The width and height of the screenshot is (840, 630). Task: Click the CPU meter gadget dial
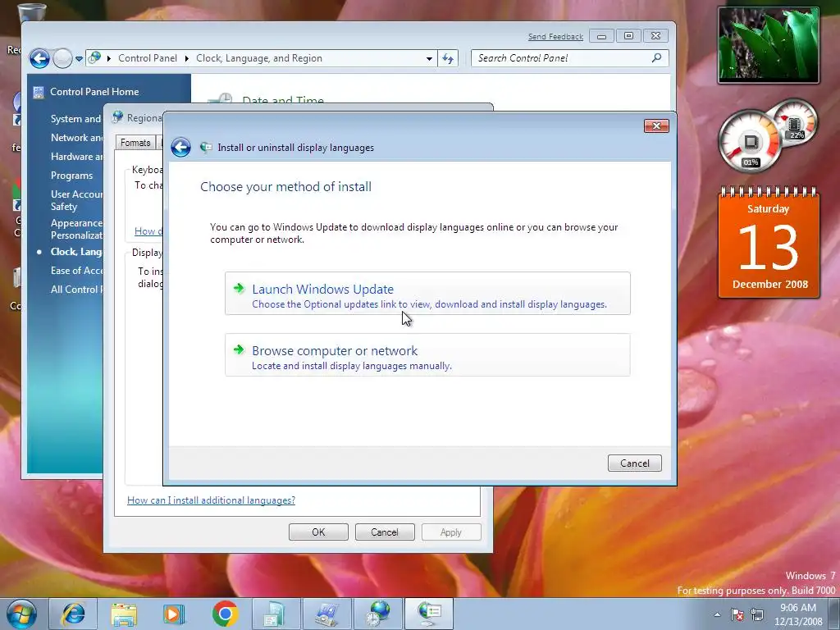point(751,143)
